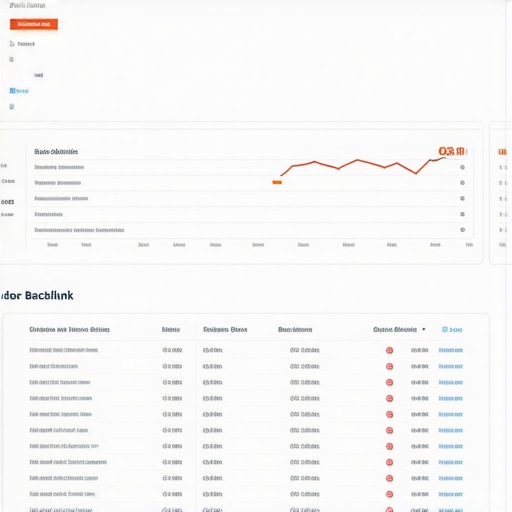Click the first column header of the backlink table
512x512 pixels.
pos(69,330)
